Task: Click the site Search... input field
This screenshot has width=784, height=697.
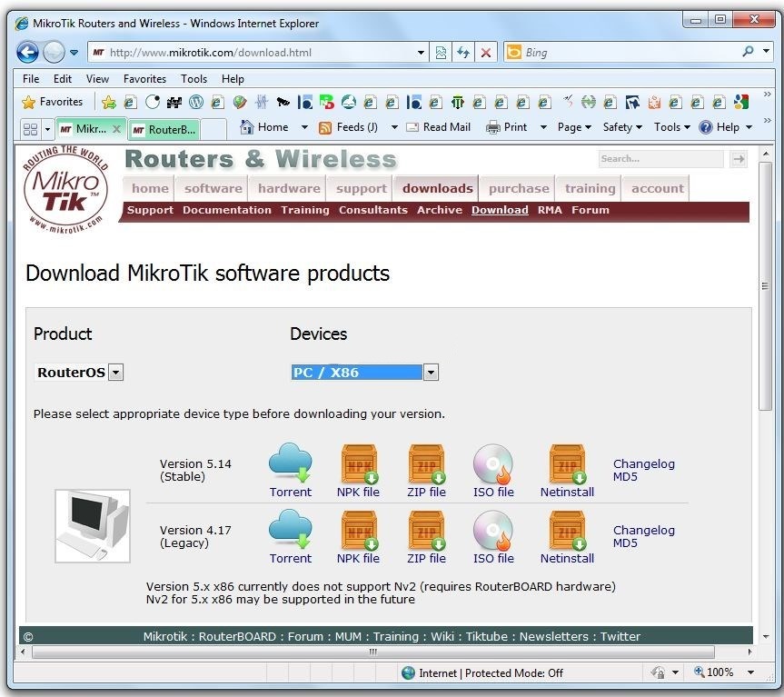Action: click(660, 159)
